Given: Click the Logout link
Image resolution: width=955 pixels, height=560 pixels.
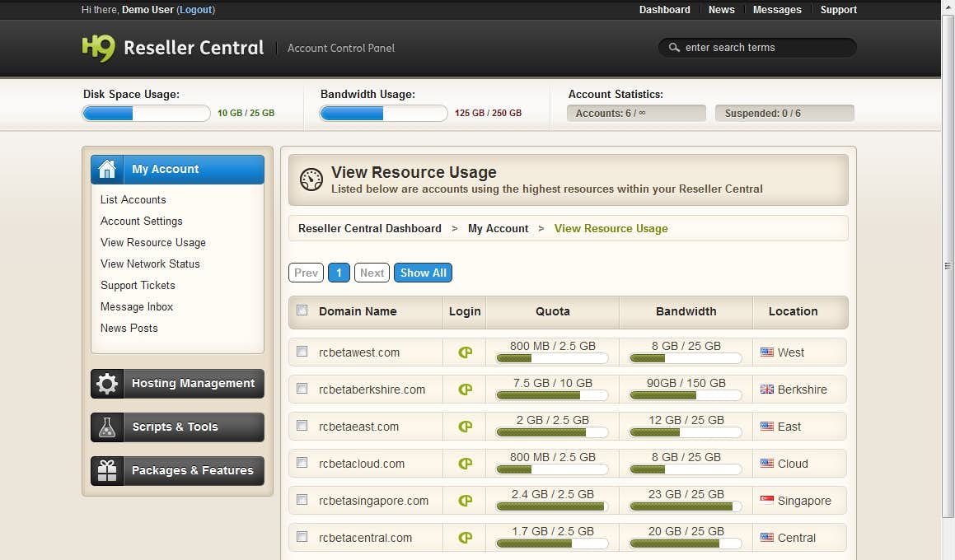Looking at the screenshot, I should [195, 10].
